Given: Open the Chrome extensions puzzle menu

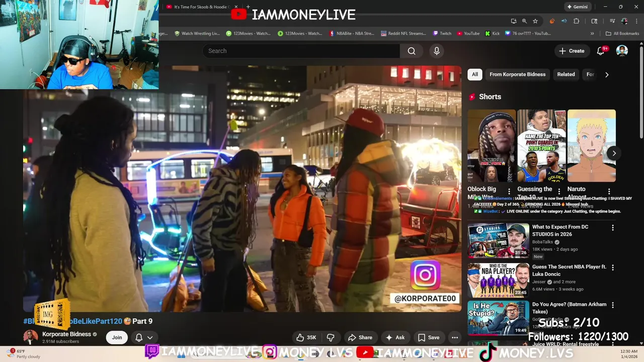Looking at the screenshot, I should pyautogui.click(x=577, y=21).
